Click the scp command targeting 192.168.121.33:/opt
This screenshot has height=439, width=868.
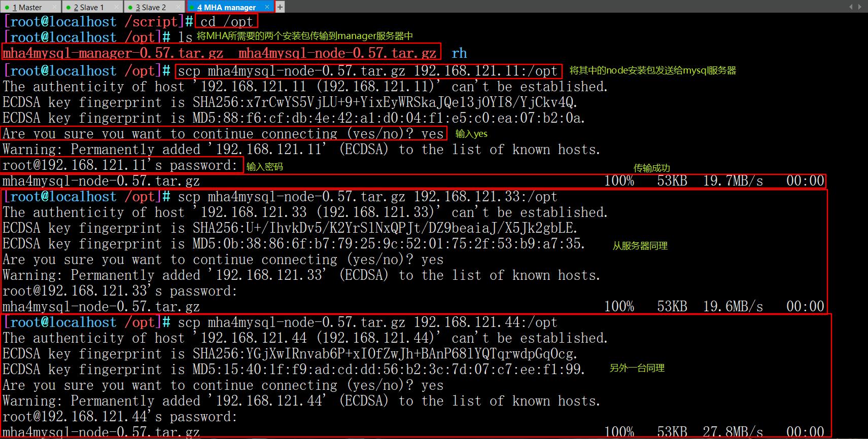click(x=368, y=197)
